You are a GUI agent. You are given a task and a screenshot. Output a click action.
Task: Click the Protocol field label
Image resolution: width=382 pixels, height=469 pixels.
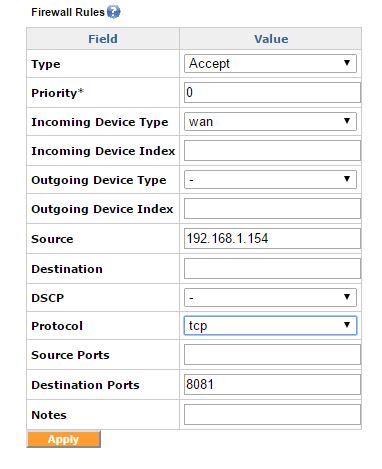[57, 326]
